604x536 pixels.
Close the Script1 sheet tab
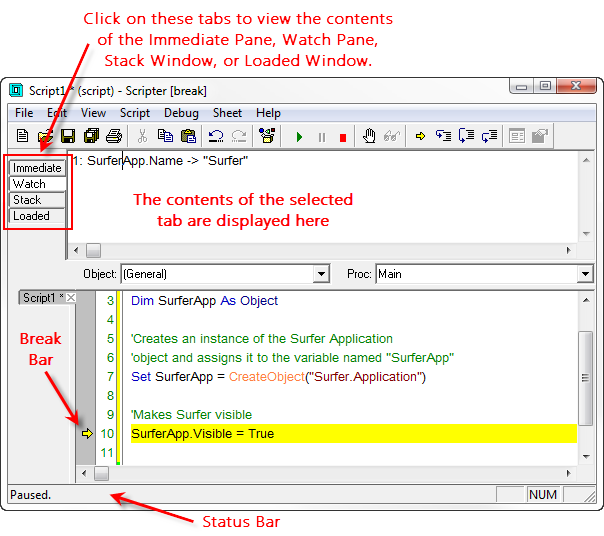click(71, 297)
